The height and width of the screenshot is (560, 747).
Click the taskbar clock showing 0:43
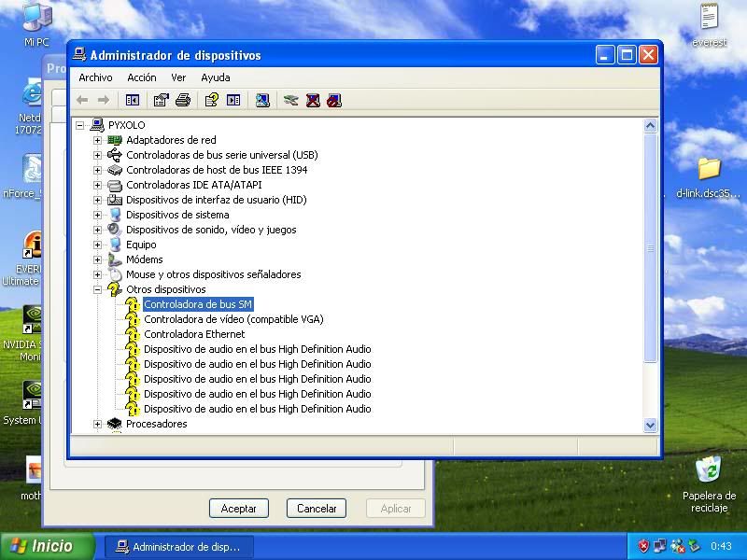click(721, 546)
